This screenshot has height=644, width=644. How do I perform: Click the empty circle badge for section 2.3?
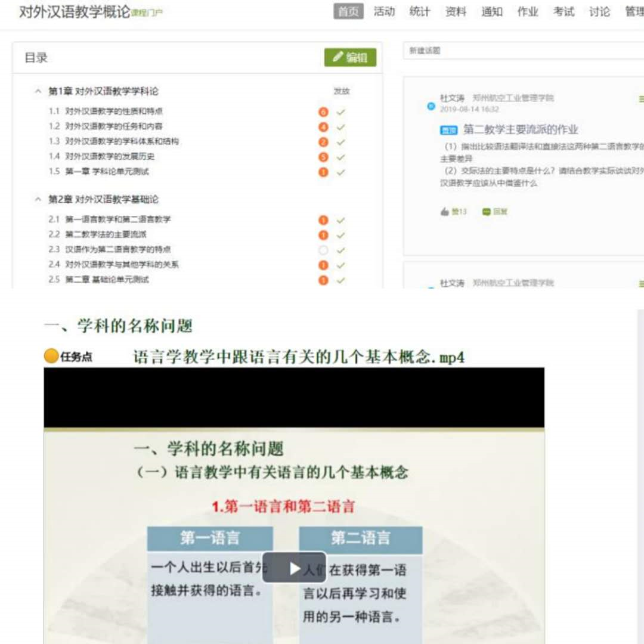(x=323, y=250)
